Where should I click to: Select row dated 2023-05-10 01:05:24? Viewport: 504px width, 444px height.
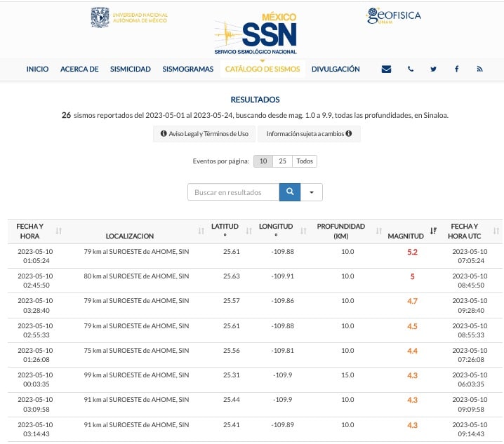[256, 256]
